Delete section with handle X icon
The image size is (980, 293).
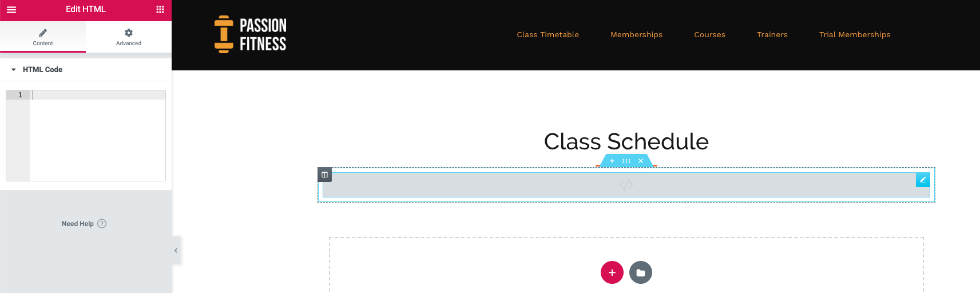641,161
